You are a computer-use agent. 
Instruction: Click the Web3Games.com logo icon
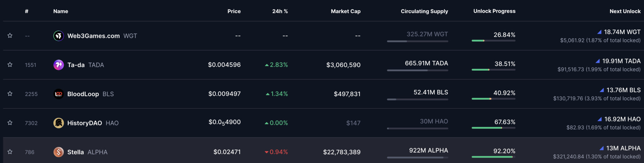59,36
